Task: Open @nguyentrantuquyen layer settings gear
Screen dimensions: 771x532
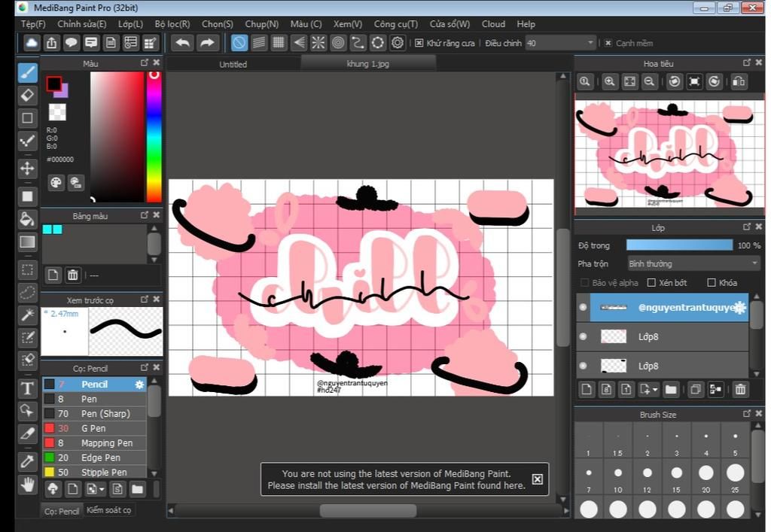Action: 740,308
